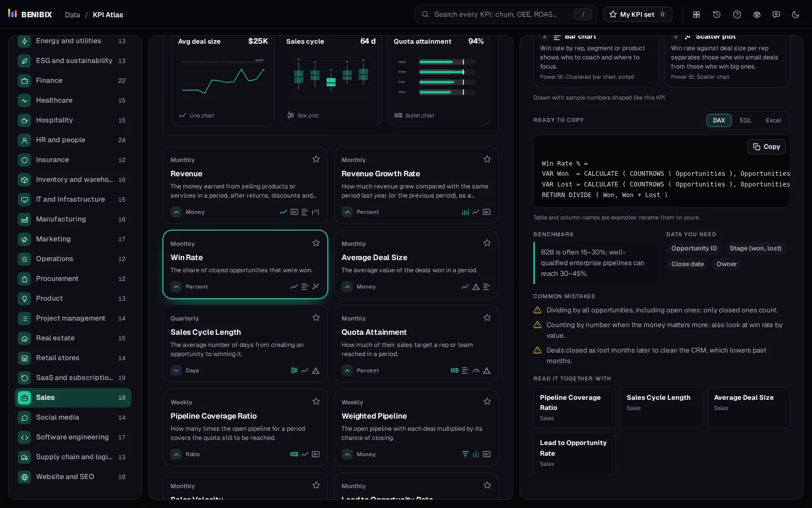Star the Quota Attainment card
The image size is (812, 508).
487,317
